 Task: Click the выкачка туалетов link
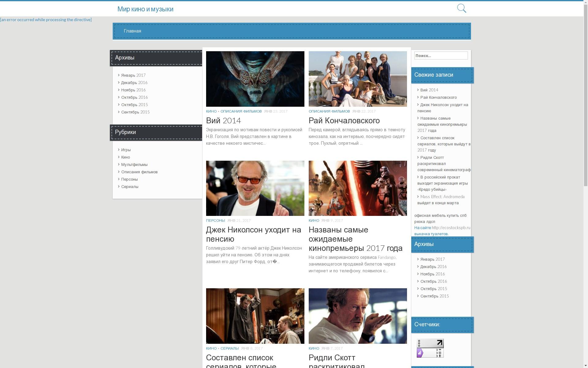coord(431,234)
